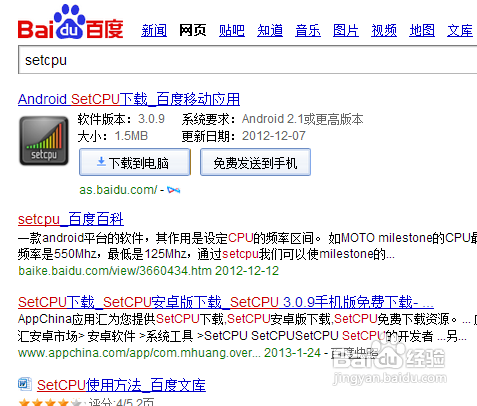The image size is (477, 406).
Task: Select the 网页 tab
Action: (x=193, y=31)
